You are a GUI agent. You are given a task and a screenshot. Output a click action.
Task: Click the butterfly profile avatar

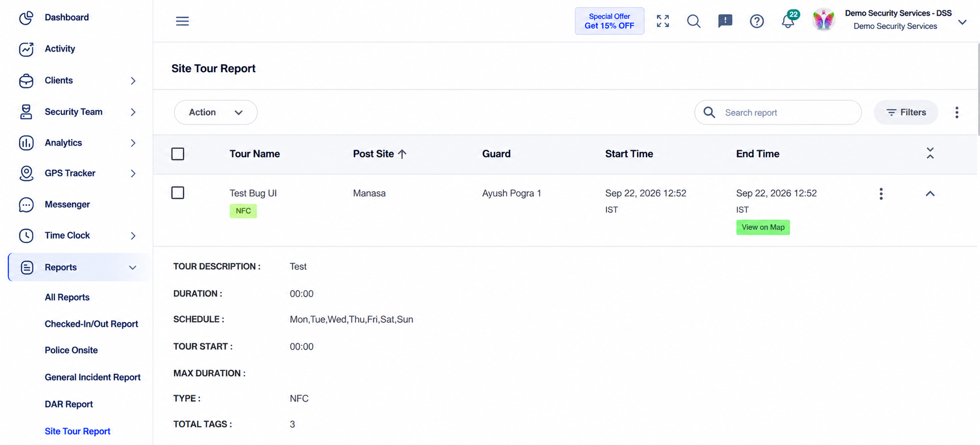coord(824,20)
